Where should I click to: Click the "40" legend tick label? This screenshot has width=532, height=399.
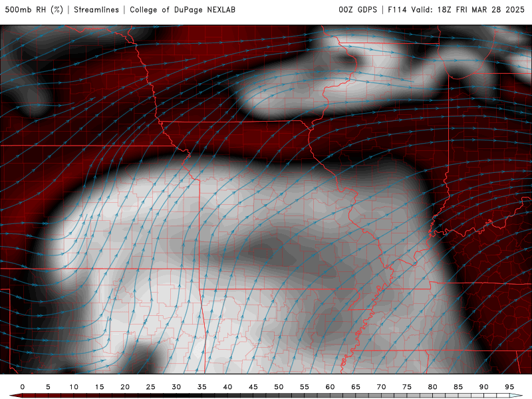(227, 387)
